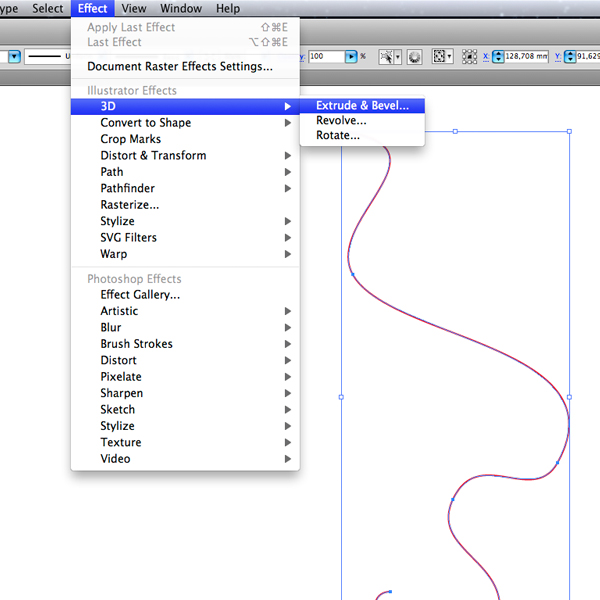Click the Recolor Artwork wheel icon
Image resolution: width=600 pixels, height=600 pixels.
[414, 57]
